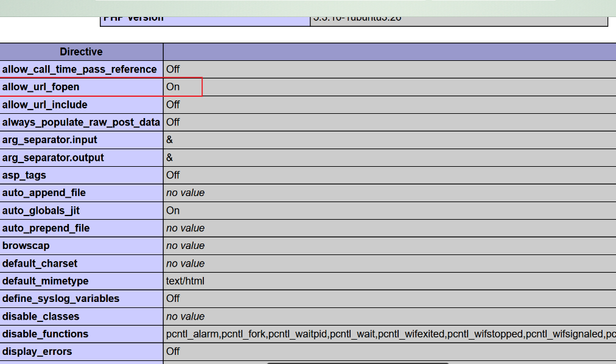The height and width of the screenshot is (364, 616).
Task: Select the auto_append_file directive name
Action: (44, 193)
